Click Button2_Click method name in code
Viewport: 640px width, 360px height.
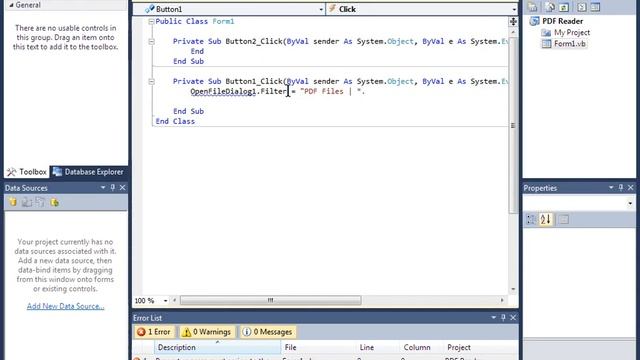coord(254,41)
